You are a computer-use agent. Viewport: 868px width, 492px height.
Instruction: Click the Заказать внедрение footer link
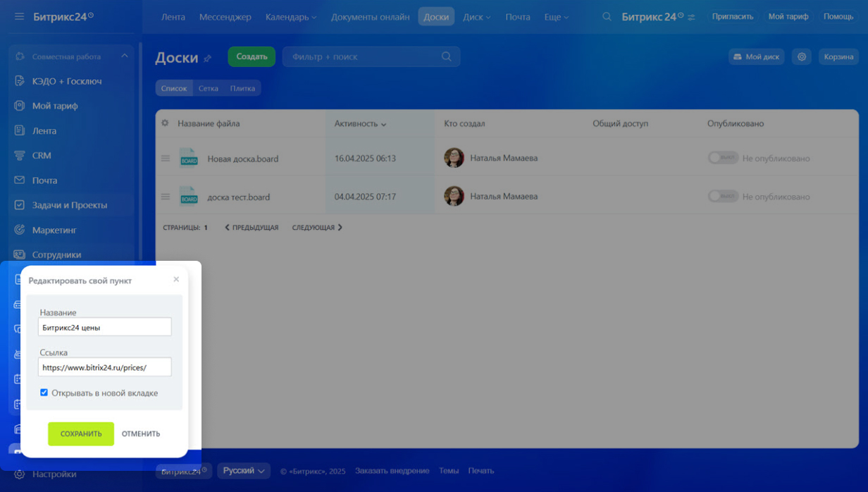392,471
